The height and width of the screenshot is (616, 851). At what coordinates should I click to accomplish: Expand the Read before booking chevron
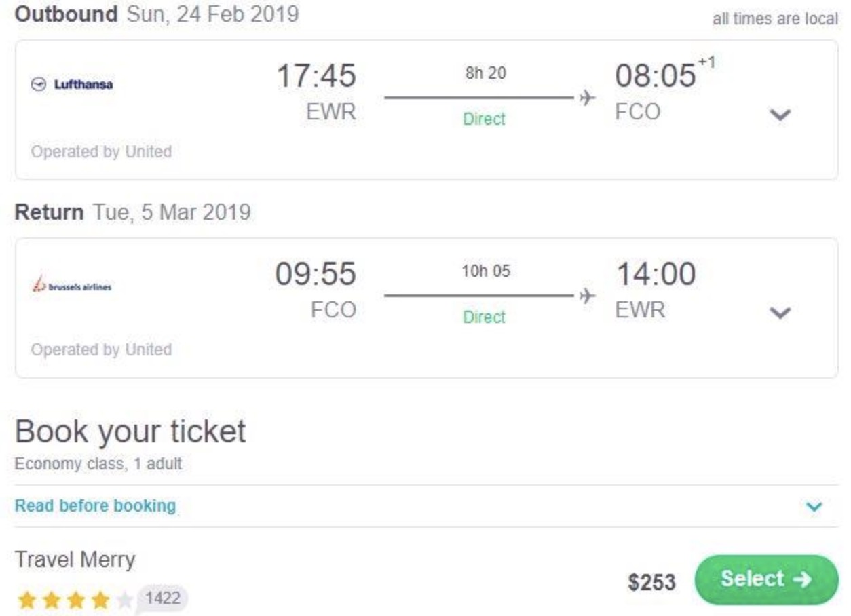point(814,507)
